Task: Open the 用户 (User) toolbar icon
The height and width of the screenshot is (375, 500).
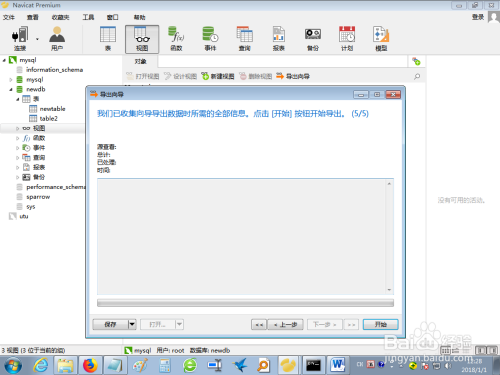Action: tap(57, 39)
